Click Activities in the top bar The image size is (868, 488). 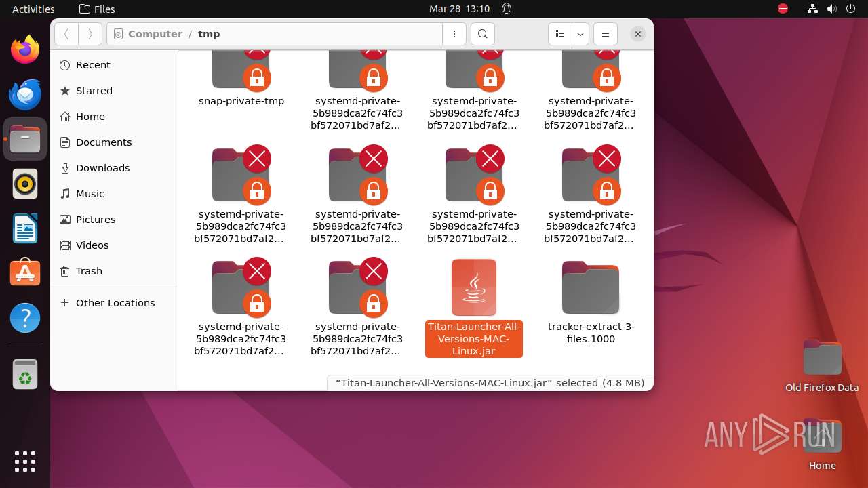click(33, 9)
